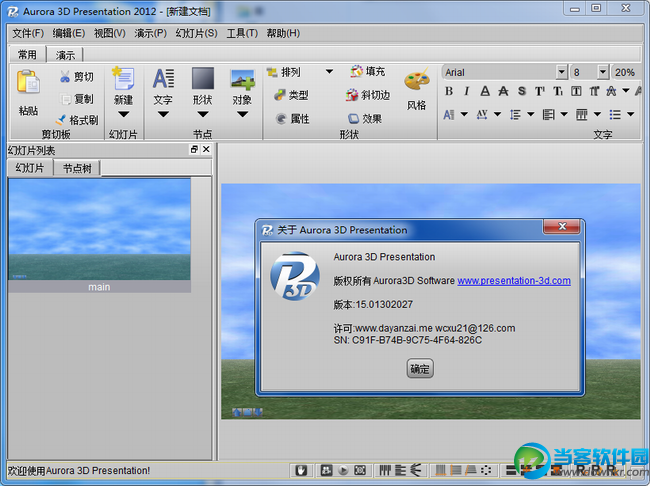Click the fan-shaped layout icon in status bar

pyautogui.click(x=415, y=470)
